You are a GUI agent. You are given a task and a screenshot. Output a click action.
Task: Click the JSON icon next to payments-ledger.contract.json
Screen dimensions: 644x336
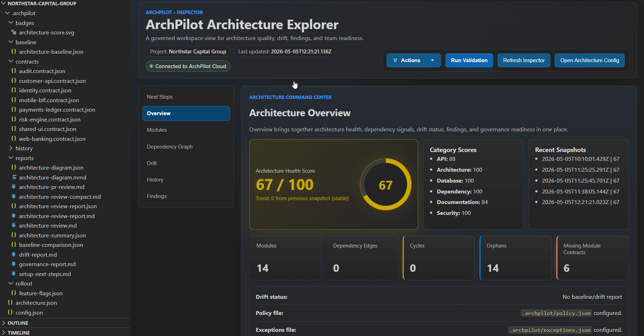[x=14, y=110]
